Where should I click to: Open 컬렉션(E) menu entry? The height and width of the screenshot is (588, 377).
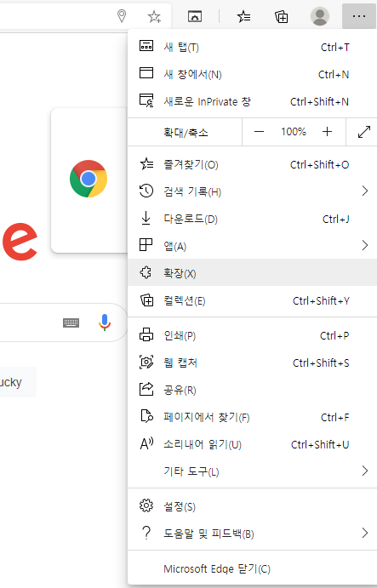(x=252, y=300)
